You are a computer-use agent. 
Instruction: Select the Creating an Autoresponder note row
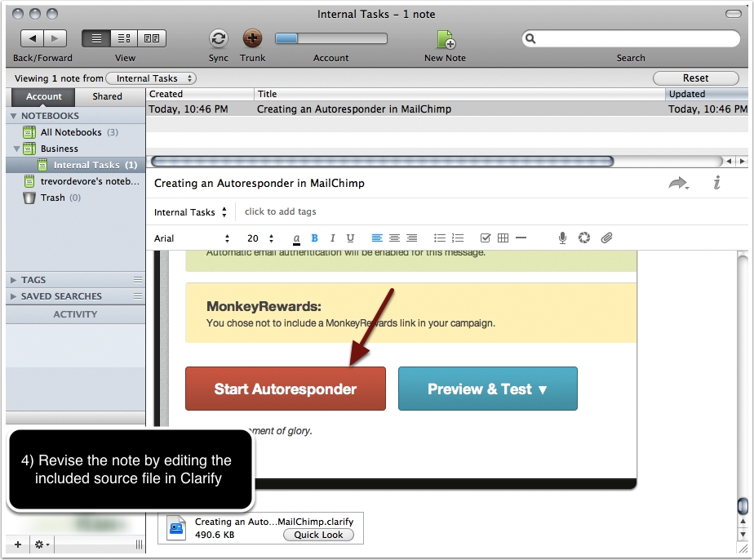click(447, 109)
